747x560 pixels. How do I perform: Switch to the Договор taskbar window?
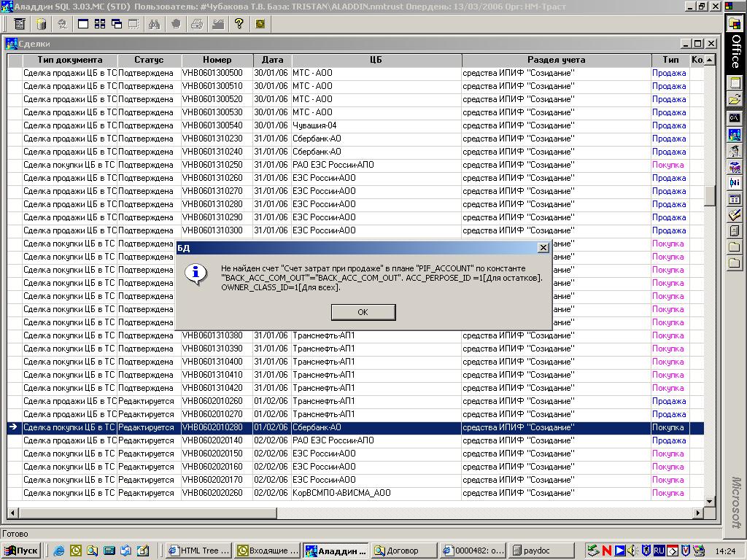[x=403, y=551]
